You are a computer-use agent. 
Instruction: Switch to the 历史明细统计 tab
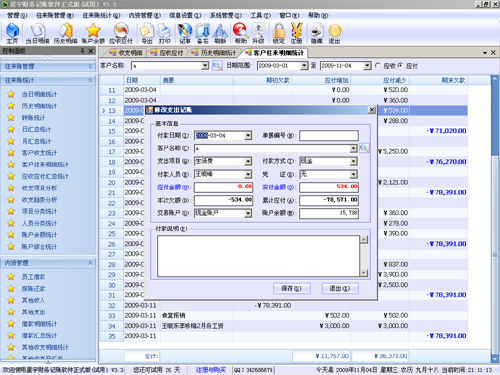[x=214, y=53]
